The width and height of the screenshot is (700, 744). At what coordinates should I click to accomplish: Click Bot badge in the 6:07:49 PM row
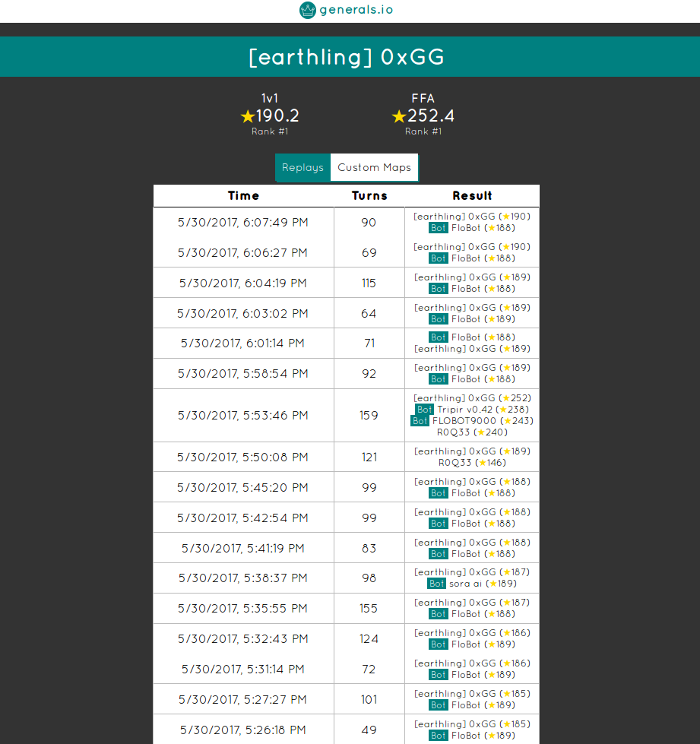(438, 227)
